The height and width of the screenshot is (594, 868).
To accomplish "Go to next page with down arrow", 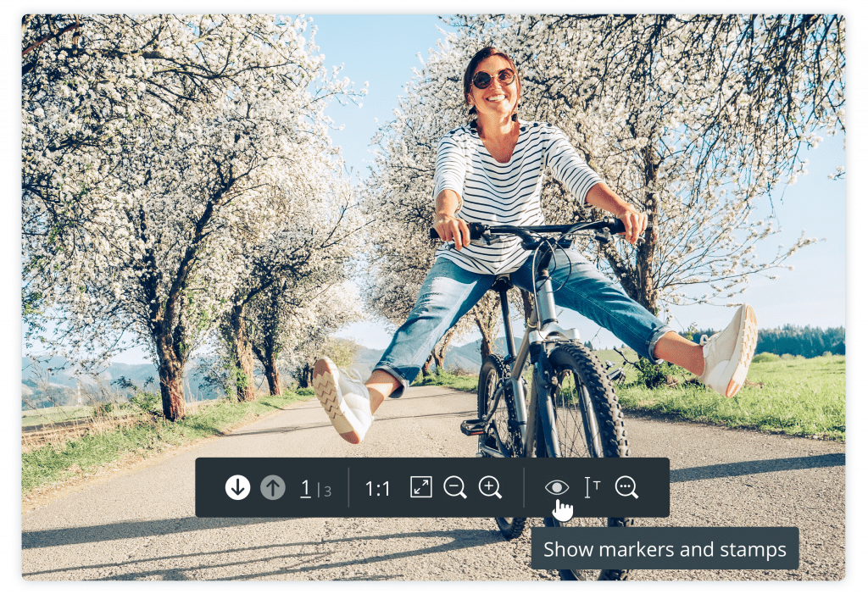I will click(x=237, y=488).
